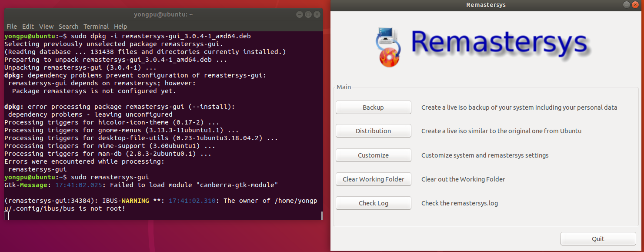This screenshot has height=252, width=644.
Task: Open the Search menu in terminal
Action: (x=68, y=27)
